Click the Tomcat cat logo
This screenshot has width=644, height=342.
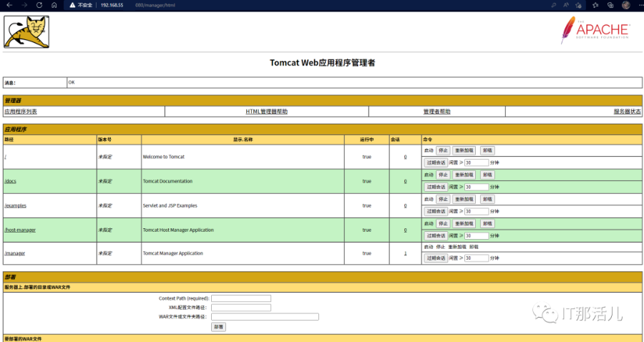pyautogui.click(x=26, y=31)
